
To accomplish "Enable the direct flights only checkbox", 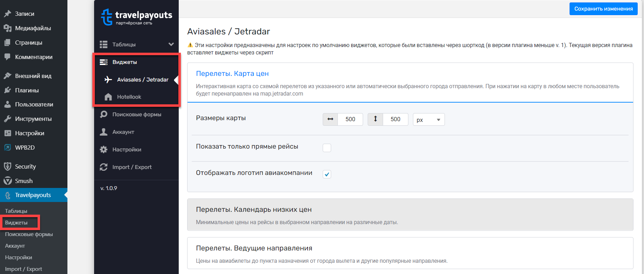I will [327, 148].
